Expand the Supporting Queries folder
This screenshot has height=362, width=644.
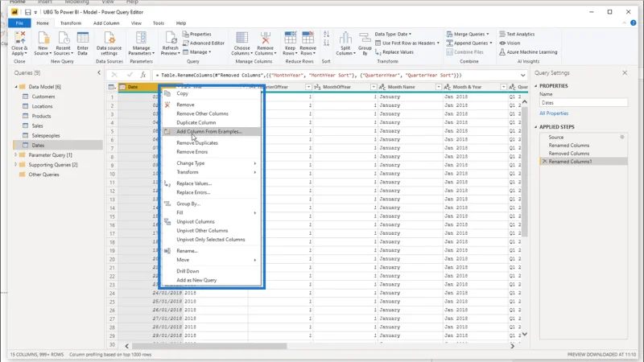16,165
